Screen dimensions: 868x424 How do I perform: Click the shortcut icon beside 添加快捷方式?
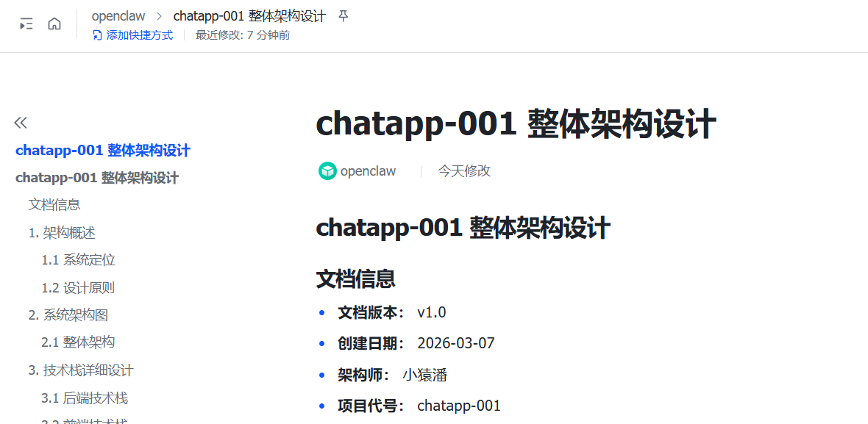click(x=96, y=35)
